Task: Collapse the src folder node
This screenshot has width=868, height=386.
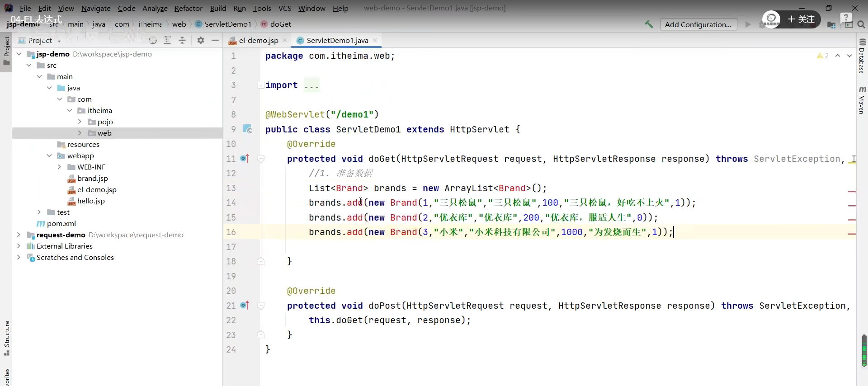Action: pyautogui.click(x=29, y=65)
